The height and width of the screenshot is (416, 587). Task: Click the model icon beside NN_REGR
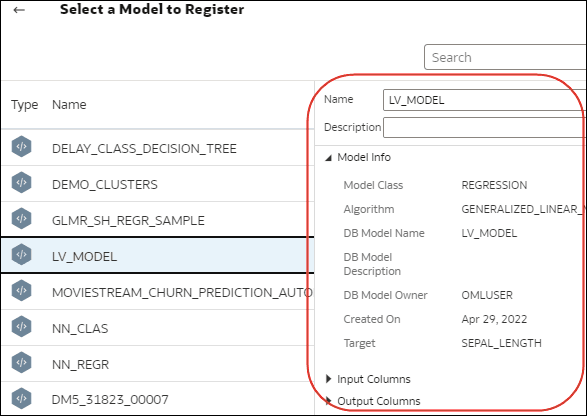click(x=21, y=362)
